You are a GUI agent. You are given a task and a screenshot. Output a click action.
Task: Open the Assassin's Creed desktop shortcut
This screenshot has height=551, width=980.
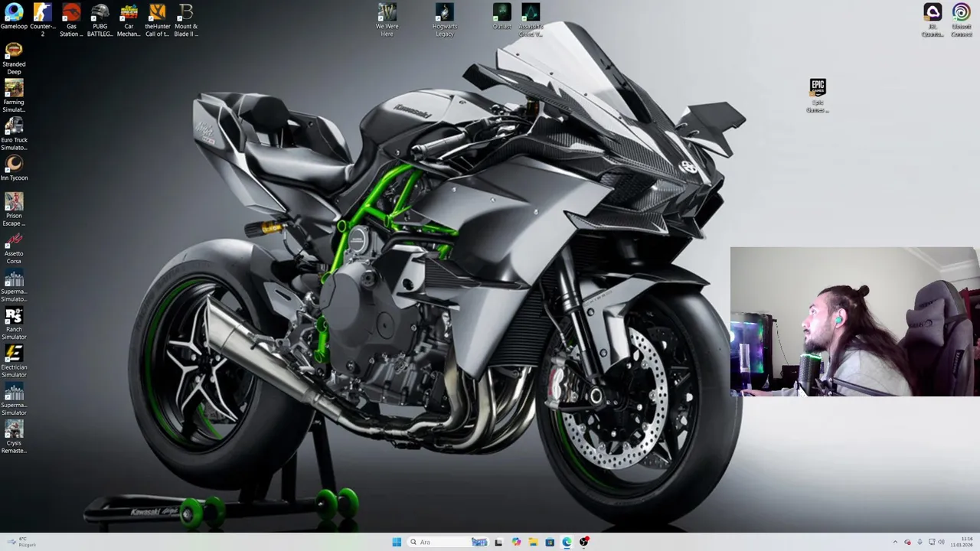point(531,20)
